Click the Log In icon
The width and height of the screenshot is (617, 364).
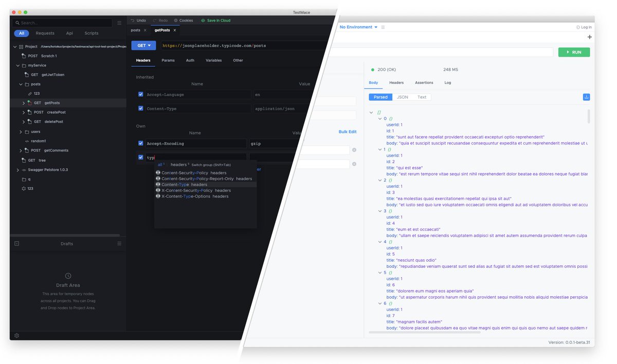coord(578,27)
